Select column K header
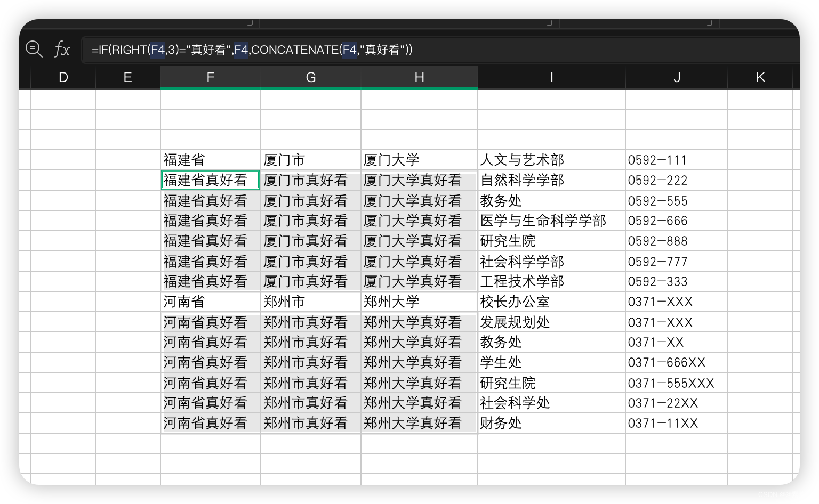Image resolution: width=819 pixels, height=504 pixels. point(761,78)
